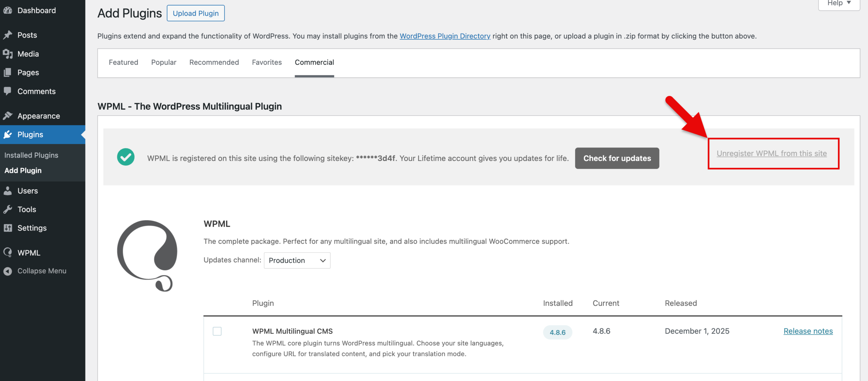
Task: Click the Pages icon in sidebar
Action: click(x=7, y=73)
